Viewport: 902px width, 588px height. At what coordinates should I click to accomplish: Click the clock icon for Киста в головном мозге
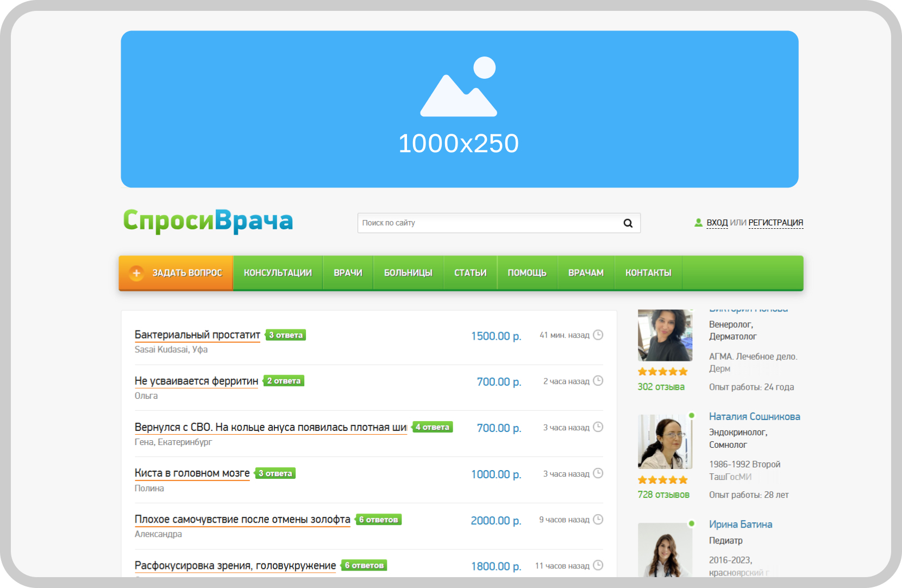click(598, 473)
